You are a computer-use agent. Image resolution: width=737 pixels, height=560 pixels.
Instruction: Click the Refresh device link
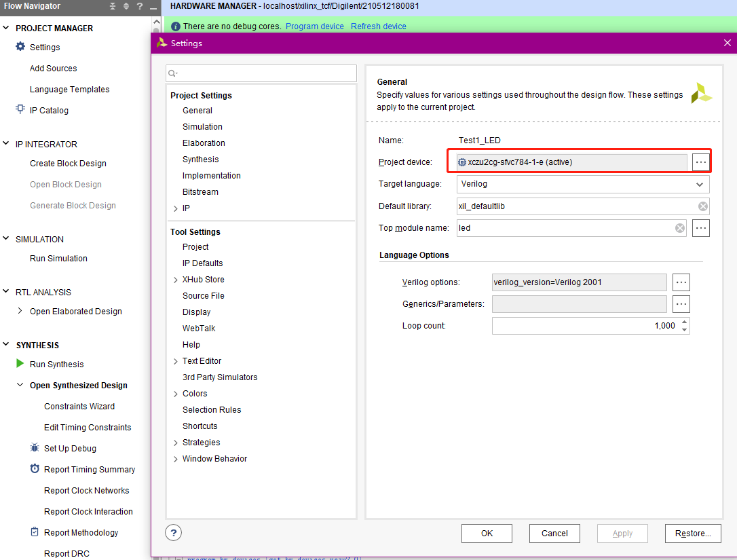pyautogui.click(x=379, y=26)
